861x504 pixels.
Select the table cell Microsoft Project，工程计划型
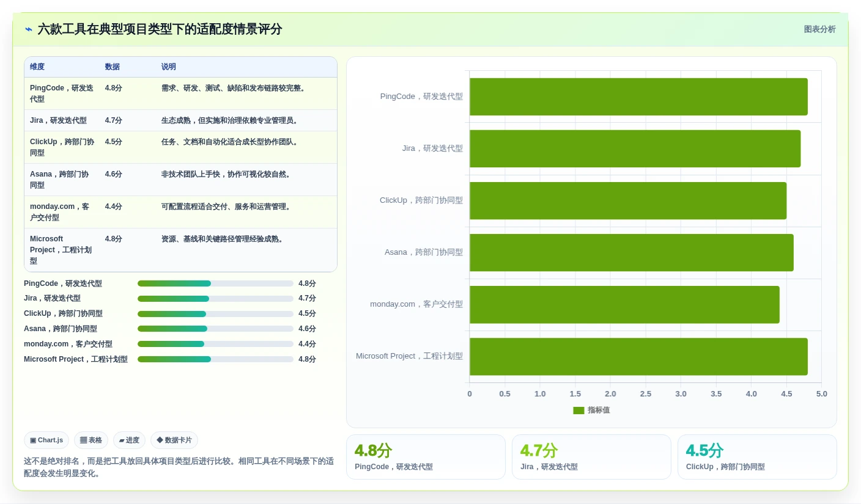(x=61, y=250)
